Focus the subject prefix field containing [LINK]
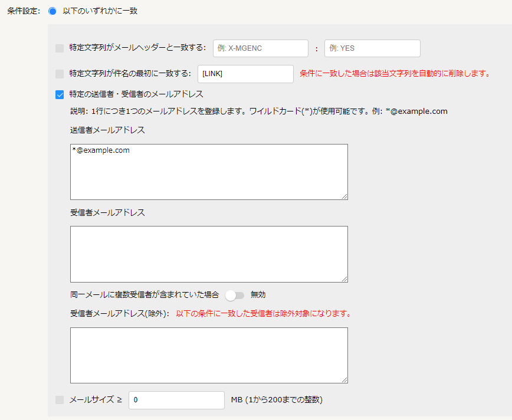 245,74
